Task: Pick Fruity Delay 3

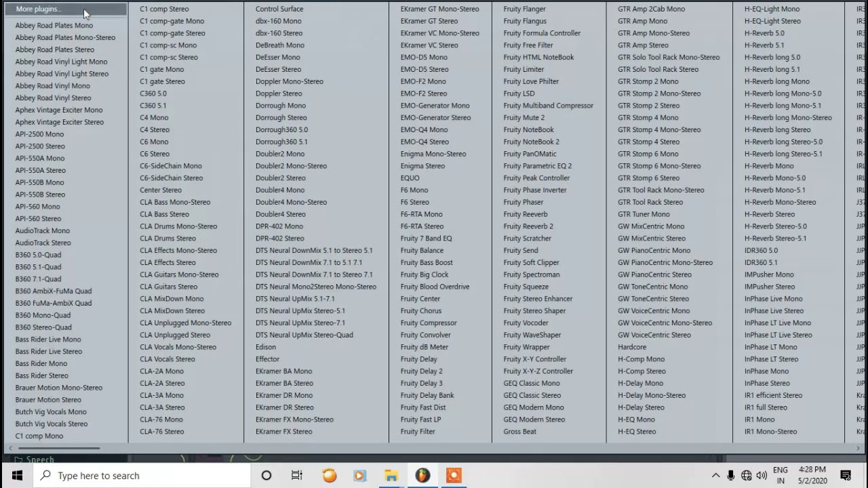Action: click(x=421, y=383)
